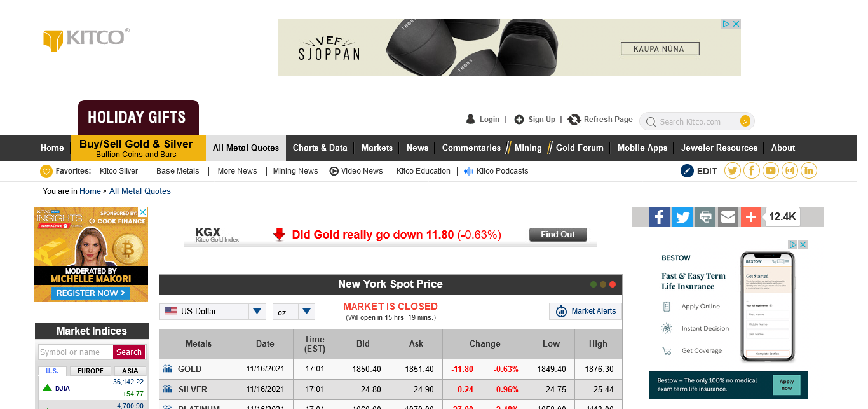Open Kitco's Instagram icon
Viewport: 868px width, 409px height.
pos(790,170)
